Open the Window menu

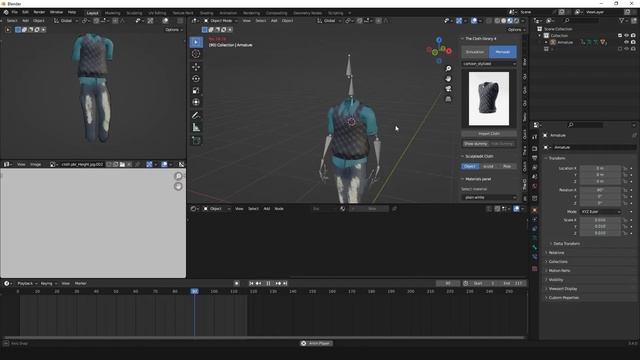click(56, 12)
